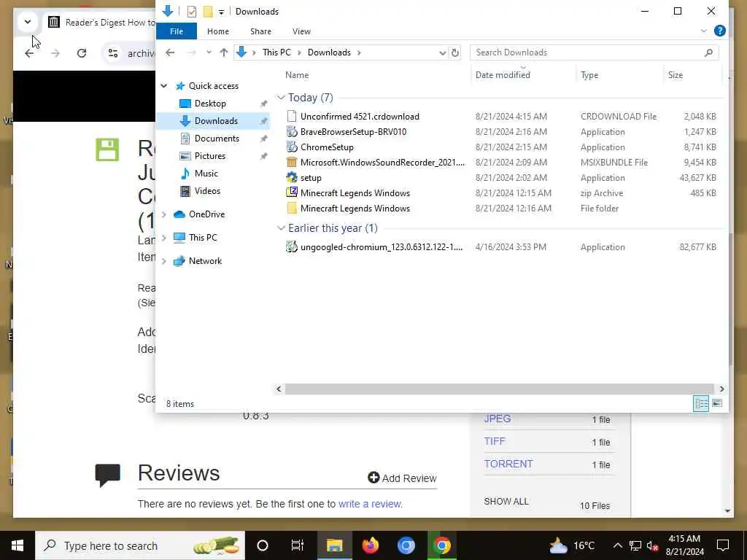Open Documents in the navigation pane

[x=217, y=139]
